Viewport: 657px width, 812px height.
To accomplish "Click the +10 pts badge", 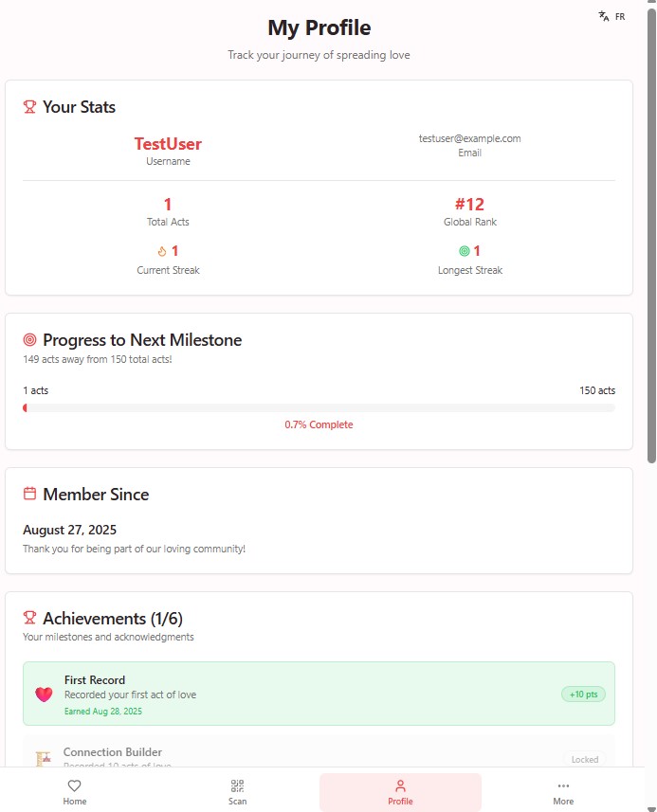I will click(583, 694).
